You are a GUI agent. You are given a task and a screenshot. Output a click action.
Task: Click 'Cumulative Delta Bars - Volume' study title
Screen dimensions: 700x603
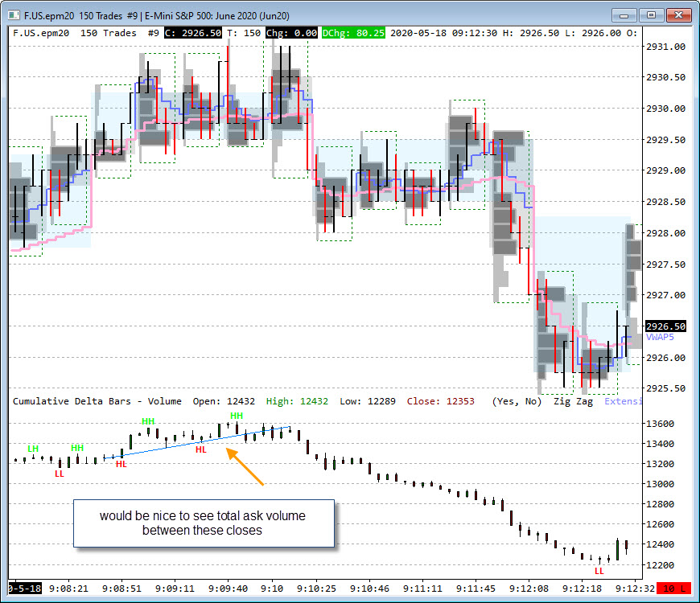97,401
